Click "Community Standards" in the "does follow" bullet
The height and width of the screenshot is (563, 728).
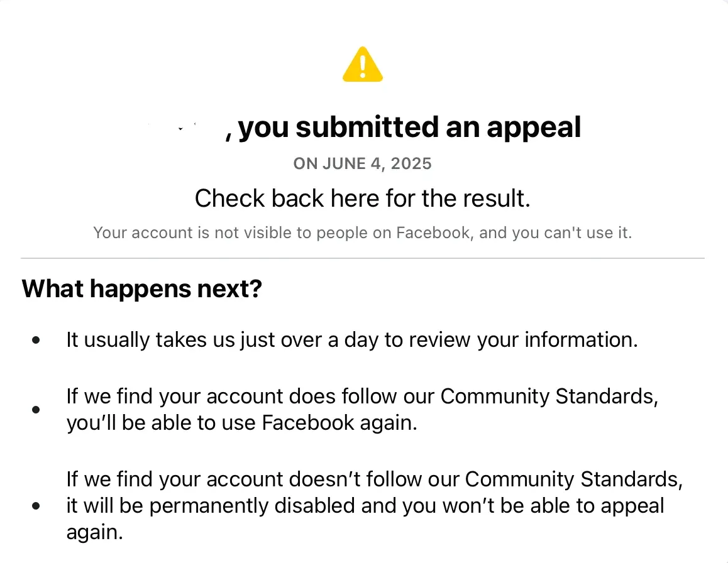click(x=548, y=397)
